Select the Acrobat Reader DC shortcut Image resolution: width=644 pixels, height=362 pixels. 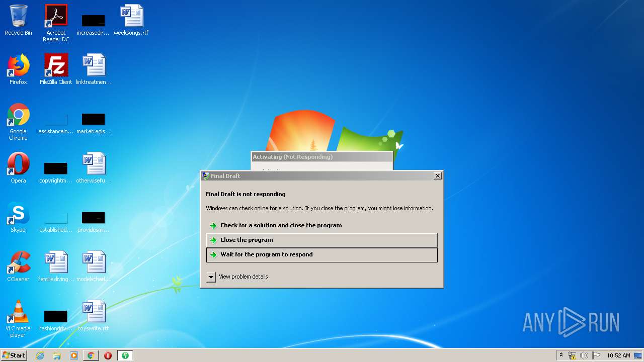tap(56, 23)
